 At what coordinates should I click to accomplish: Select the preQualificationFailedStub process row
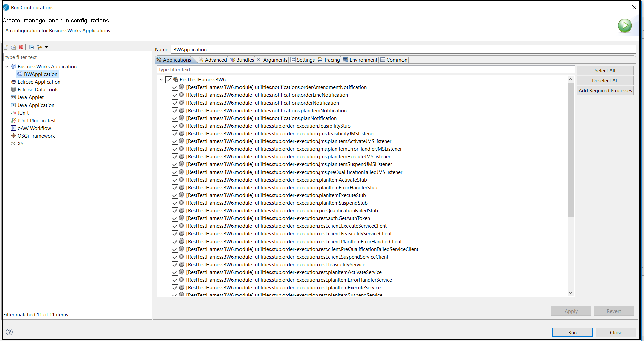pos(282,210)
